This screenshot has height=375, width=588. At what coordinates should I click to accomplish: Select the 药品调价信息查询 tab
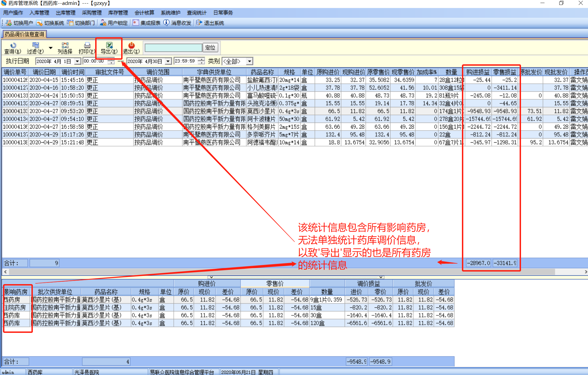coord(25,34)
